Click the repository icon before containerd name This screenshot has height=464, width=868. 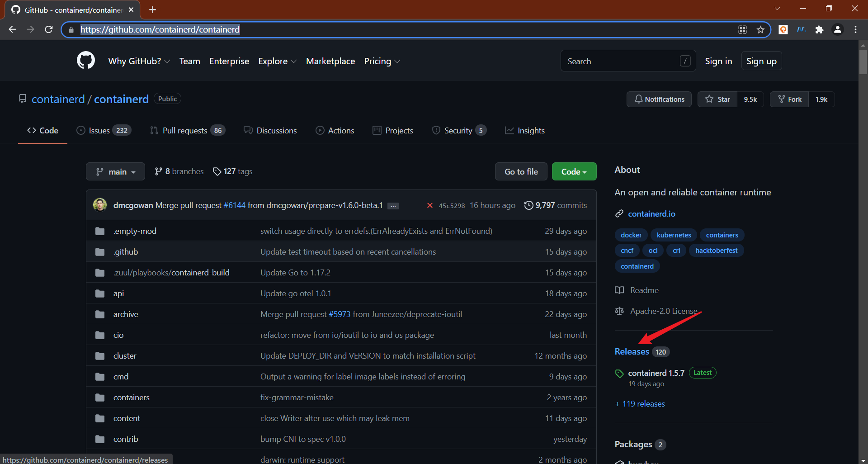pyautogui.click(x=23, y=99)
